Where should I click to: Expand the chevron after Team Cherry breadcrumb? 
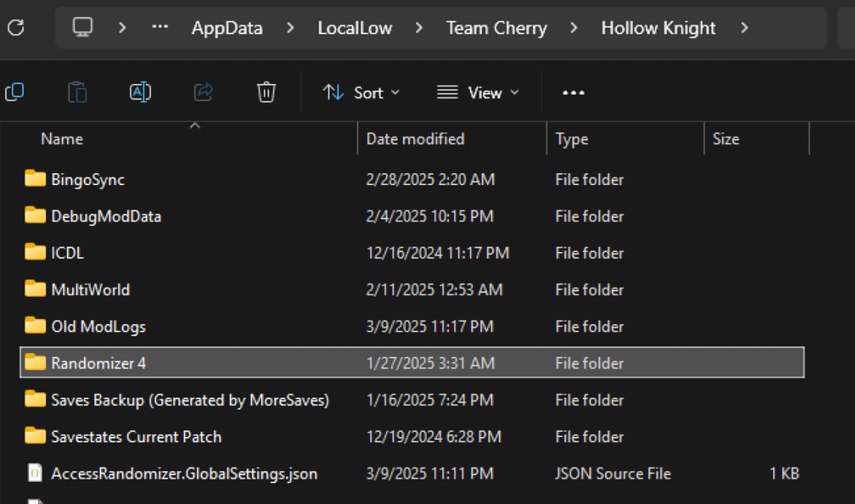pyautogui.click(x=574, y=27)
